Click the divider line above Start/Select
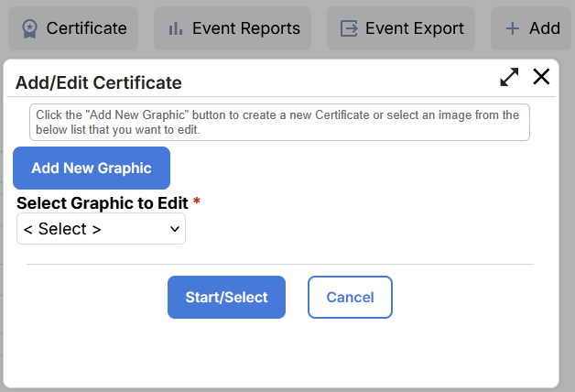575x392 pixels. (279, 264)
